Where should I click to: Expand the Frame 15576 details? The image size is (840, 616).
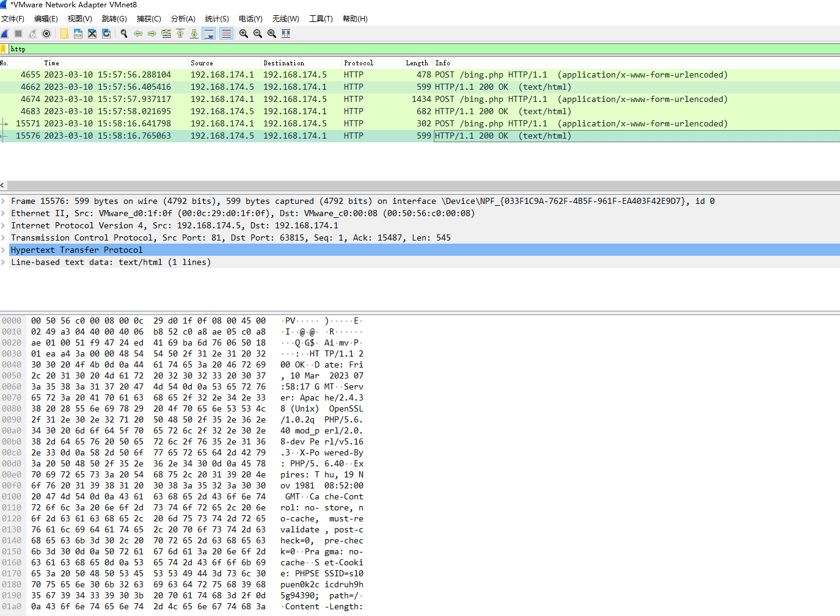point(4,201)
